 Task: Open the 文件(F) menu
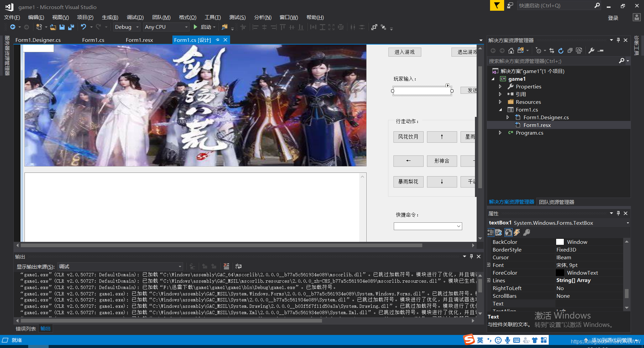click(x=12, y=17)
